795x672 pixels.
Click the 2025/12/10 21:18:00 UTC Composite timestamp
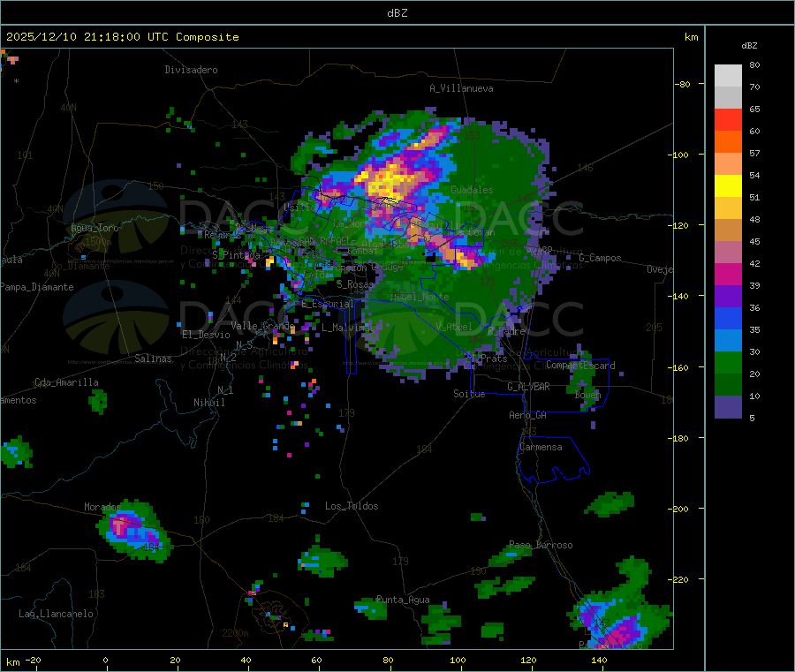pos(122,37)
